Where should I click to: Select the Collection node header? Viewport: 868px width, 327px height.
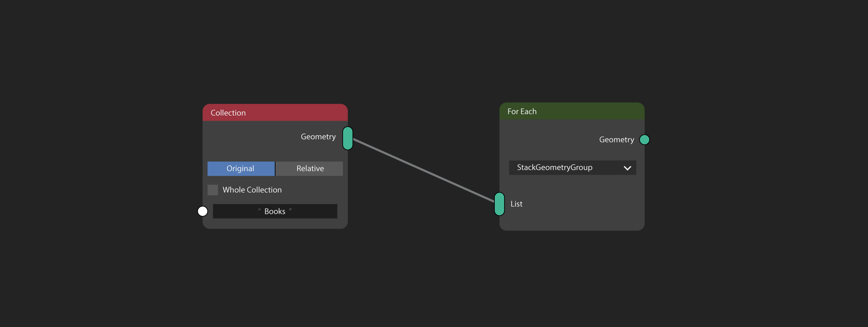coord(275,112)
